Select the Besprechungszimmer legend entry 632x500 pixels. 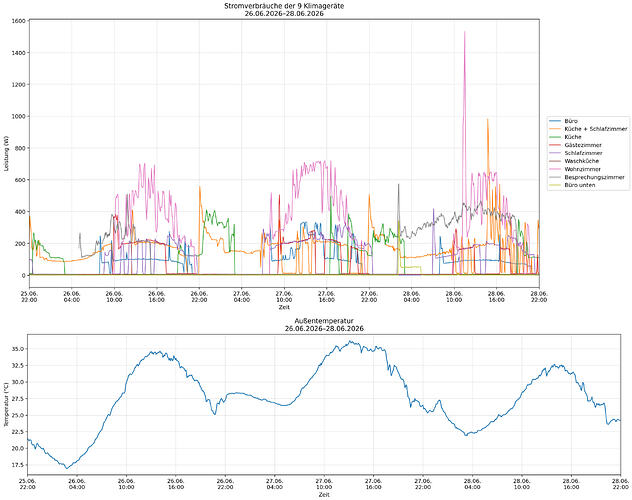tap(587, 177)
